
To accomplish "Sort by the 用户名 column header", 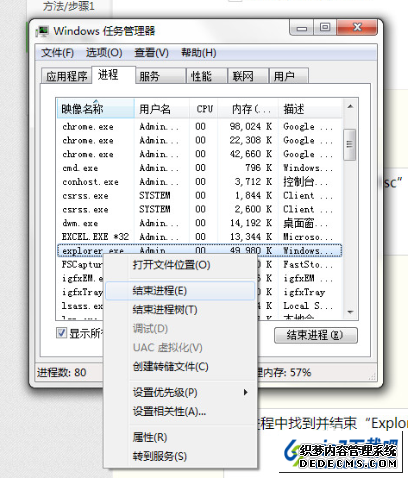I will (x=162, y=109).
